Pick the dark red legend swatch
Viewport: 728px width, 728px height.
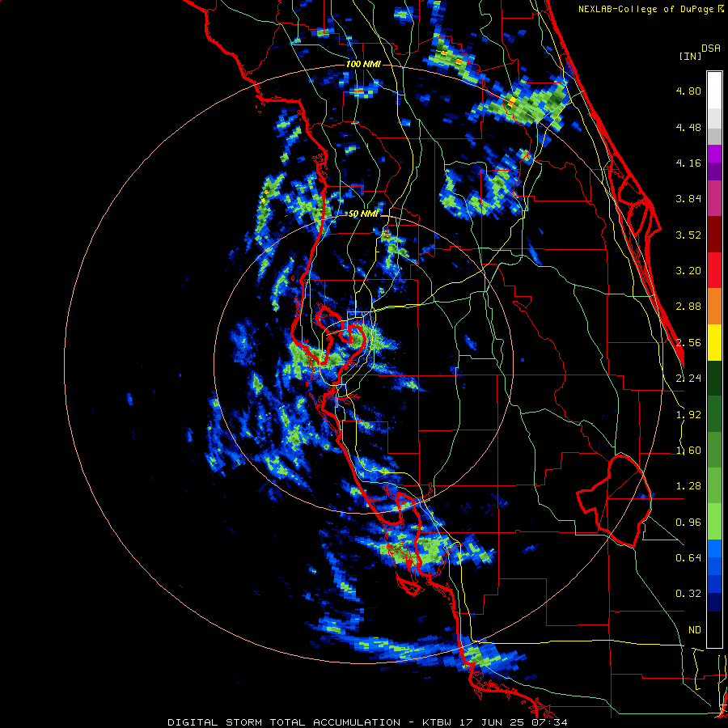click(714, 235)
